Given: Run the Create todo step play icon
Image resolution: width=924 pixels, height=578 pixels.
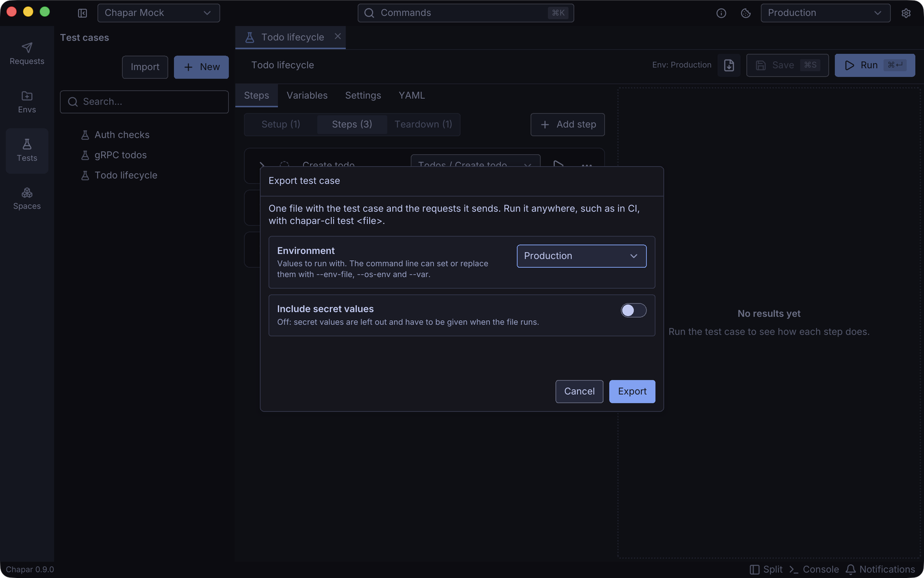Looking at the screenshot, I should point(558,165).
